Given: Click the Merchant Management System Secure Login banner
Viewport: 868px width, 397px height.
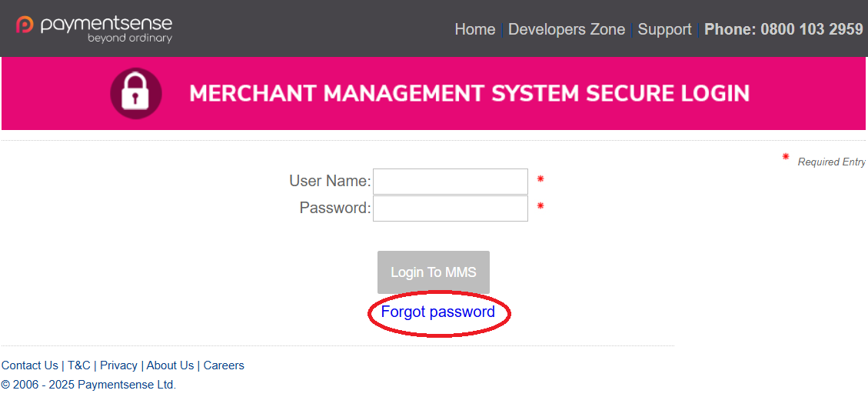Looking at the screenshot, I should coord(434,94).
